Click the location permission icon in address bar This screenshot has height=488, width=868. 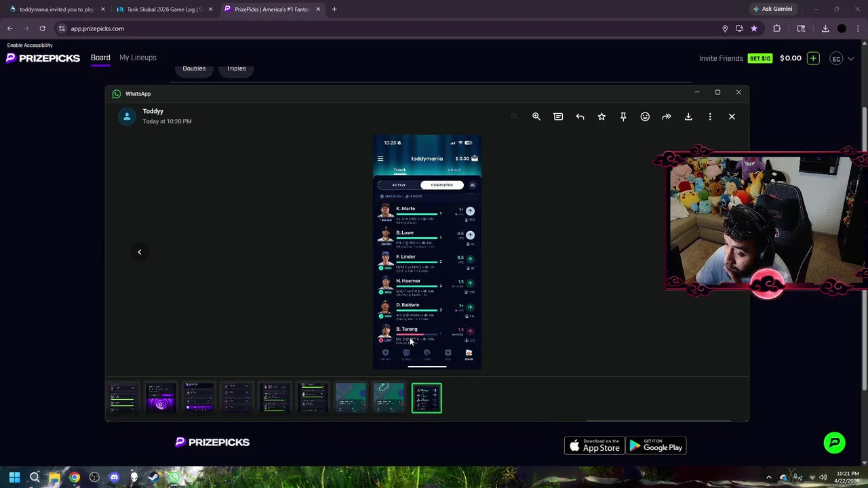pyautogui.click(x=725, y=28)
